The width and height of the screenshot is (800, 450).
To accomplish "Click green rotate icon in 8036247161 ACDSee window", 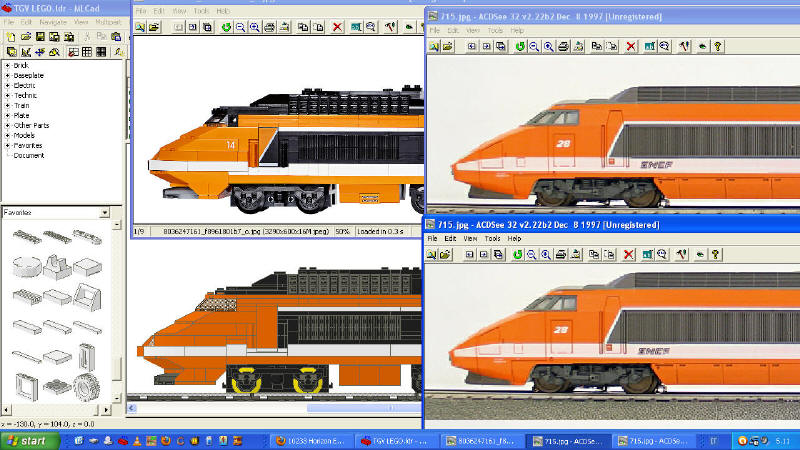I will [x=226, y=27].
